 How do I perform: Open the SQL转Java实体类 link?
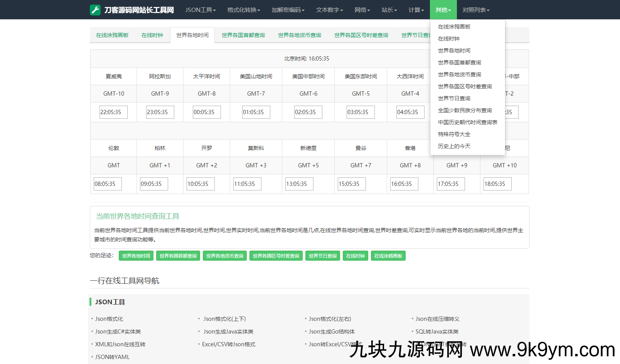[437, 332]
